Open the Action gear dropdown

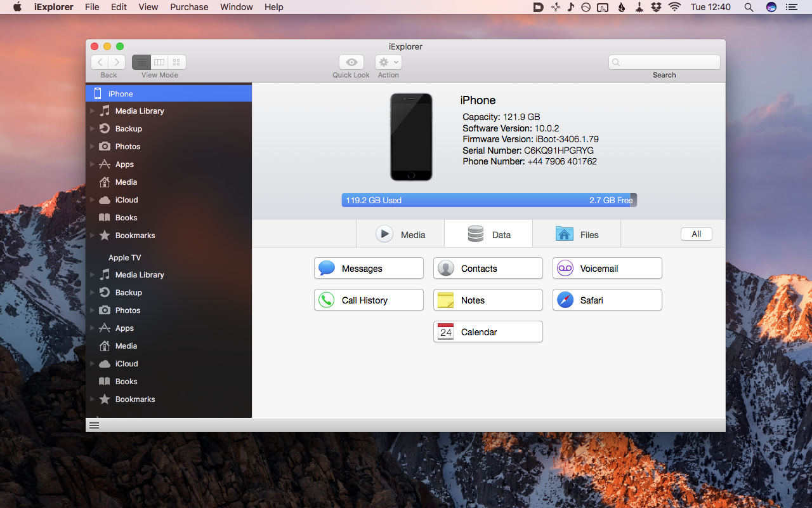(x=388, y=62)
